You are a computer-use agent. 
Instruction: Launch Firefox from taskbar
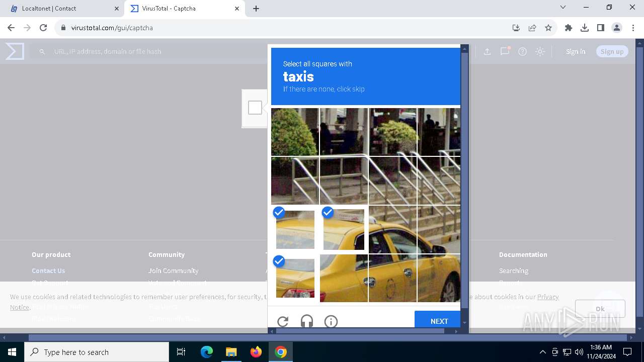pos(256,352)
